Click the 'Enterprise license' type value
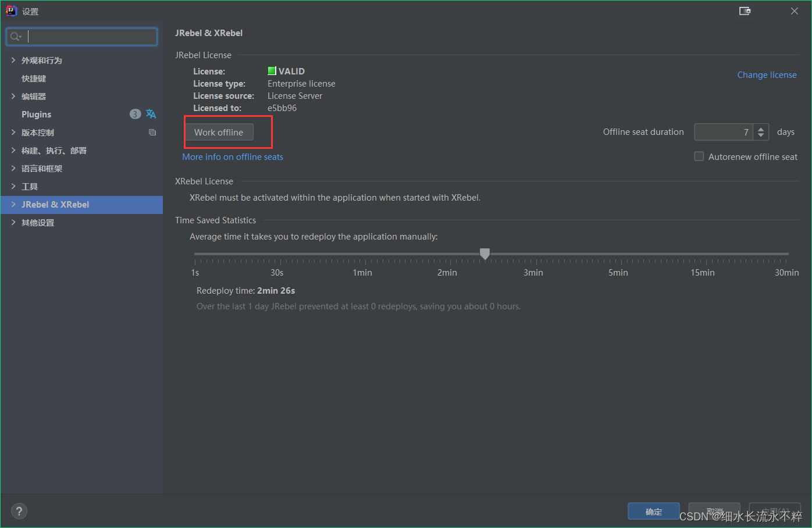 pos(301,84)
